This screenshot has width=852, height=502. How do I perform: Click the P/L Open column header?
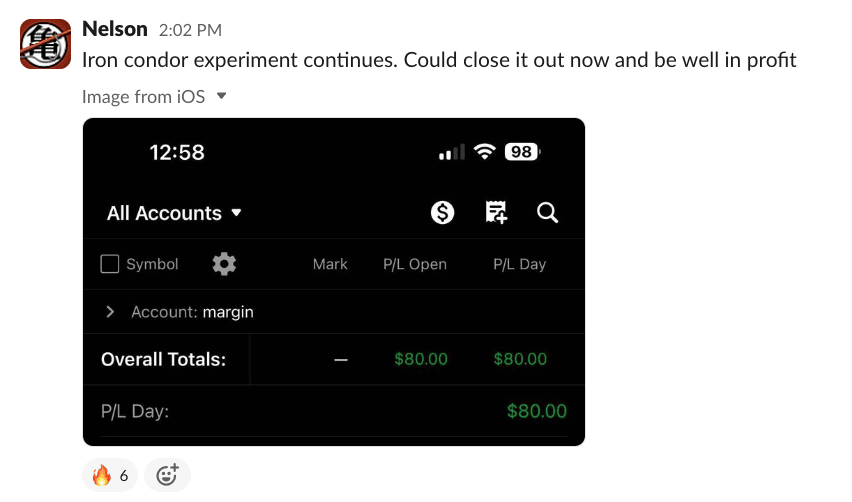point(414,264)
